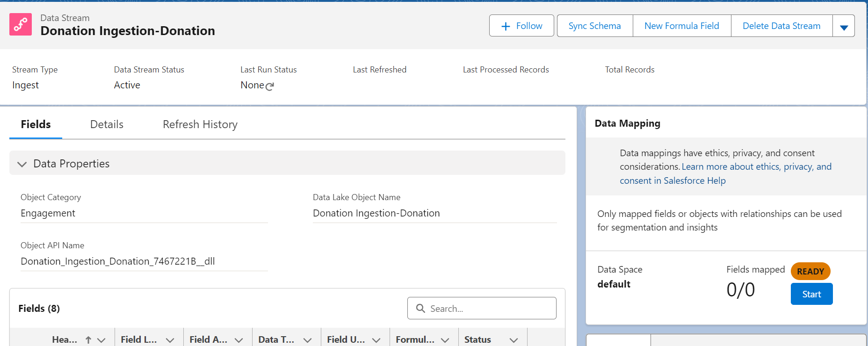Click the Data Lake Object Name value

tap(376, 213)
